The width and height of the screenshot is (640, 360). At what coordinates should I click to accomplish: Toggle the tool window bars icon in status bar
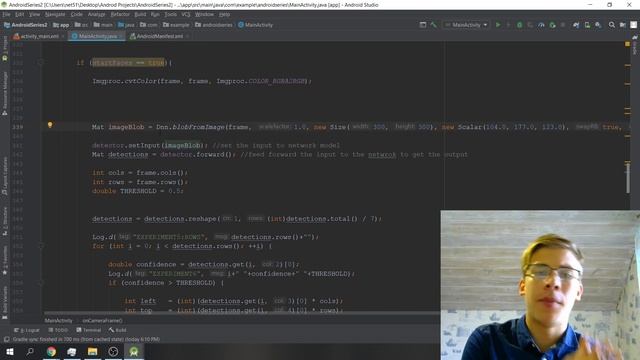point(6,340)
